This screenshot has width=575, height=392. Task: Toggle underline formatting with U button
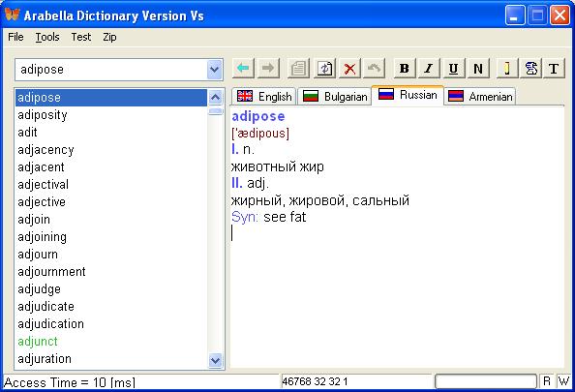454,68
